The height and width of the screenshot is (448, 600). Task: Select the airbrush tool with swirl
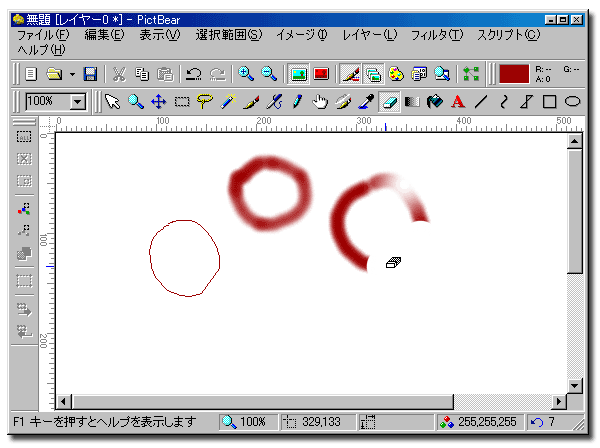(274, 102)
